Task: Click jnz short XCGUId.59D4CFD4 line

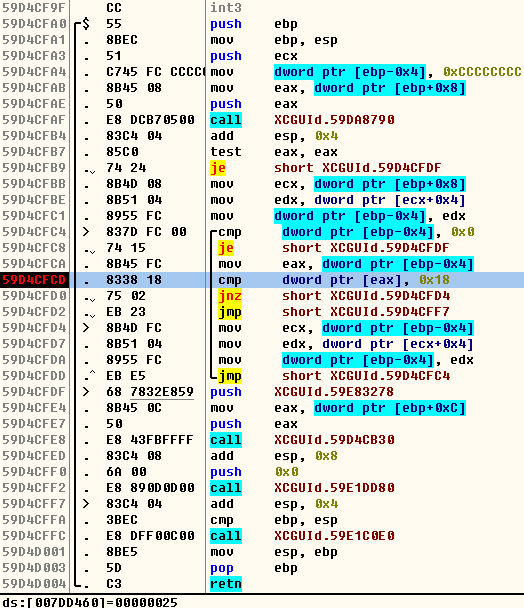Action: pyautogui.click(x=334, y=296)
